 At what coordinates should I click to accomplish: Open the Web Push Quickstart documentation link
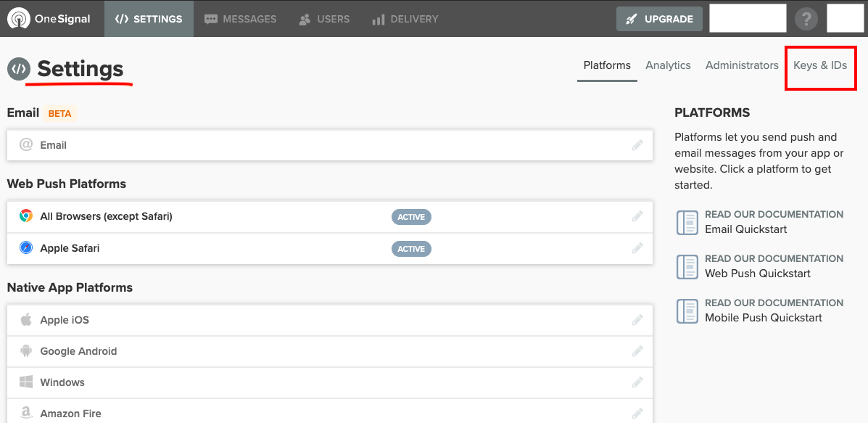tap(757, 274)
